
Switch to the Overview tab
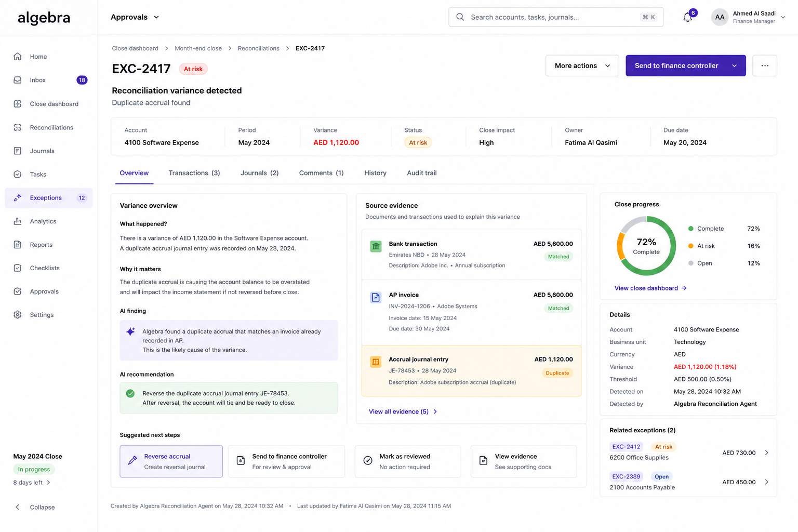tap(134, 173)
